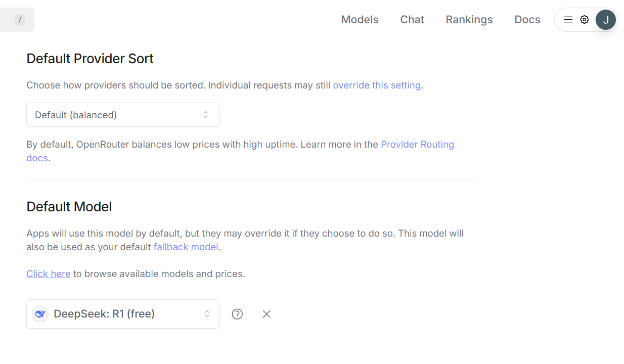This screenshot has width=624, height=364.
Task: Open the DeepSeek: R1 (free) model dropdown
Action: [122, 314]
